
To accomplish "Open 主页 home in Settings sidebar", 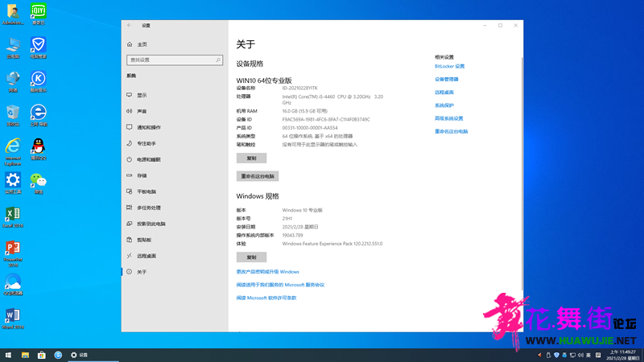I will tap(142, 44).
